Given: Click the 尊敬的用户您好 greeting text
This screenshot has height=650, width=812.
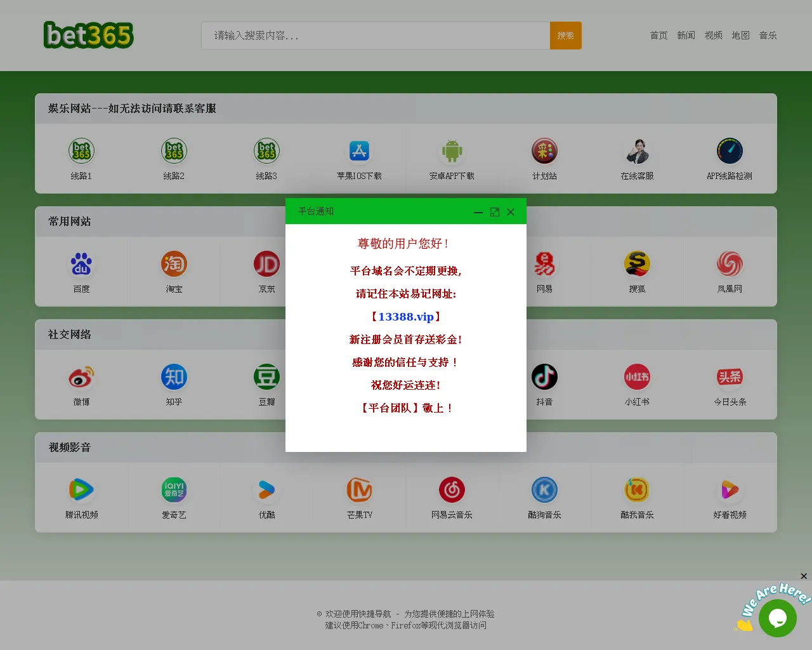Looking at the screenshot, I should tap(405, 244).
